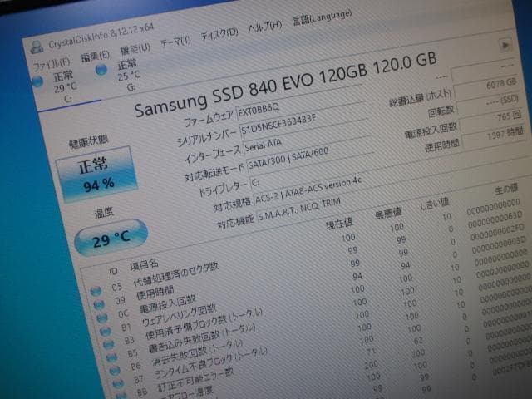Click the CrystalDiskInfo app icon in title bar
This screenshot has width=532, height=399.
click(37, 47)
